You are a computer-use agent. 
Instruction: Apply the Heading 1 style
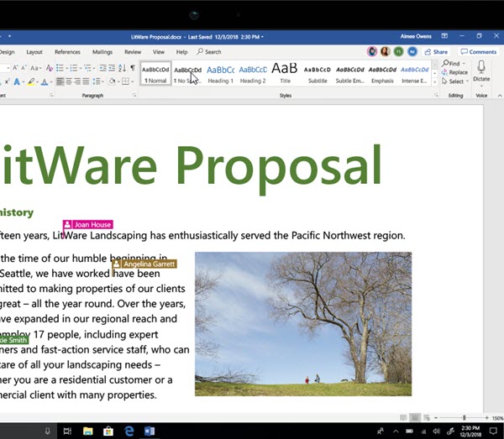pos(220,73)
